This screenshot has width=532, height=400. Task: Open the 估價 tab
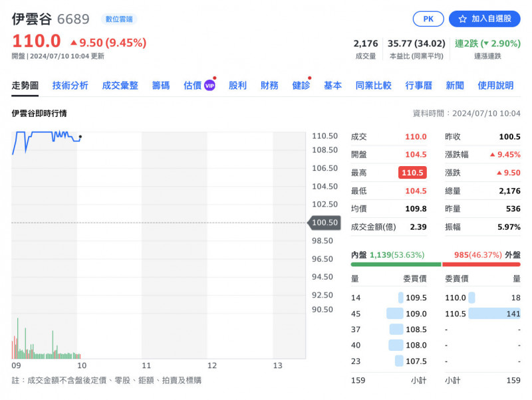[x=192, y=86]
